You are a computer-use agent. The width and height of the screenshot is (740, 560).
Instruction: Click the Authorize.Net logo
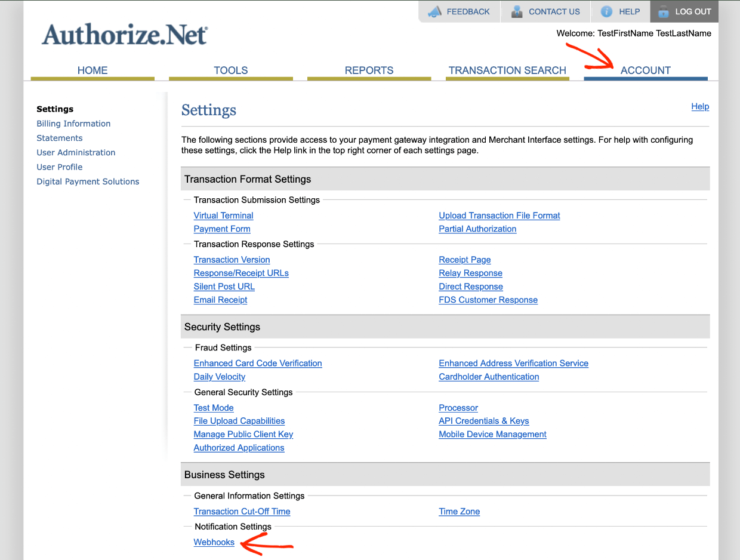(124, 34)
